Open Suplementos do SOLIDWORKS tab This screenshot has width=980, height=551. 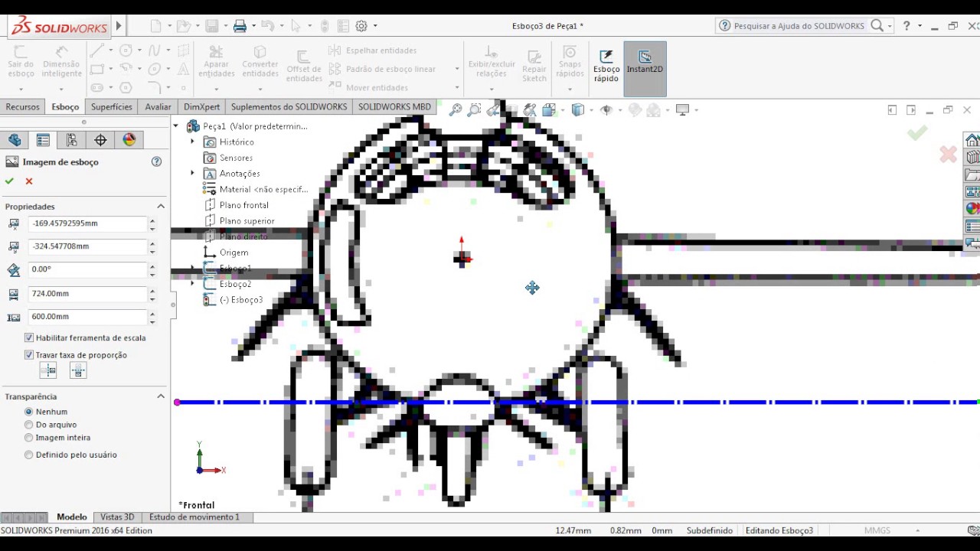289,107
